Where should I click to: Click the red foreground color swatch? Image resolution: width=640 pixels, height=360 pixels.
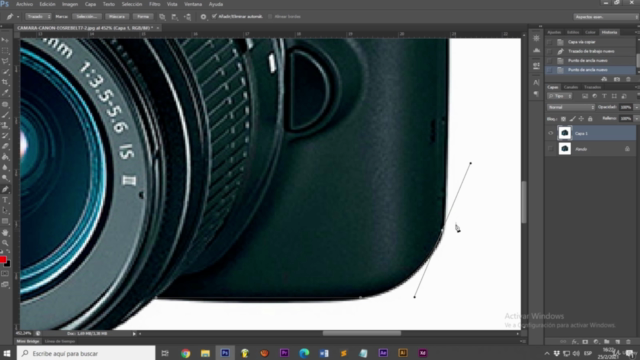(x=2, y=260)
